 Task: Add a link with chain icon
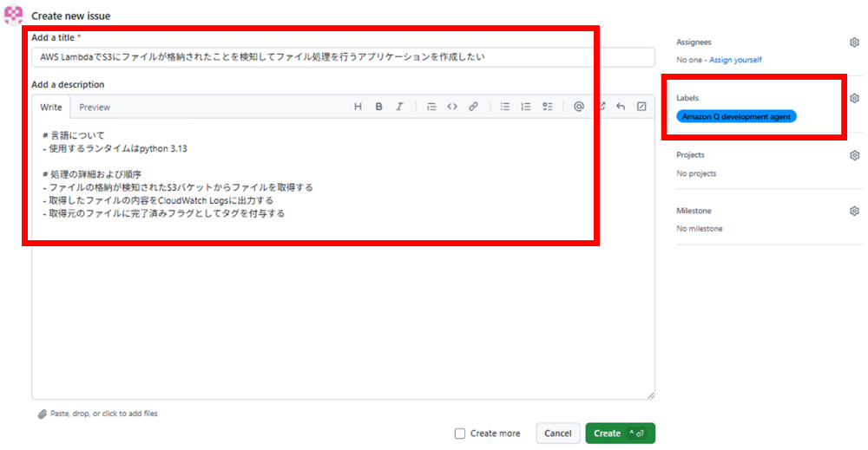pyautogui.click(x=473, y=107)
